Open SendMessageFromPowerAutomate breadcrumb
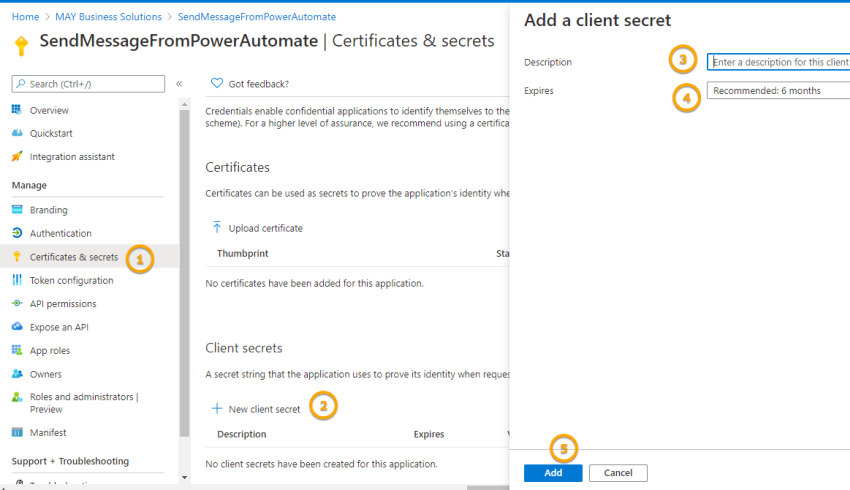The height and width of the screenshot is (490, 850). coord(257,17)
